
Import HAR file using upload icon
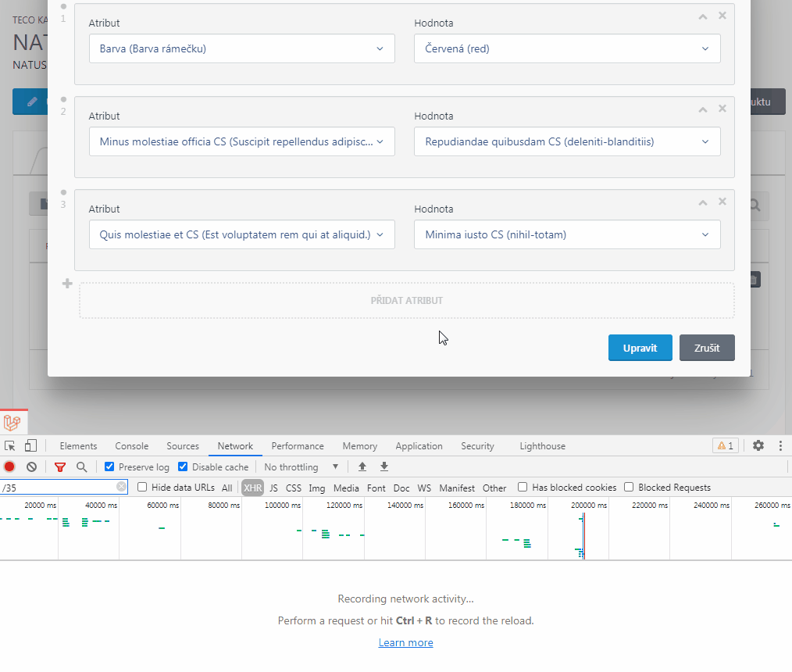pyautogui.click(x=362, y=466)
